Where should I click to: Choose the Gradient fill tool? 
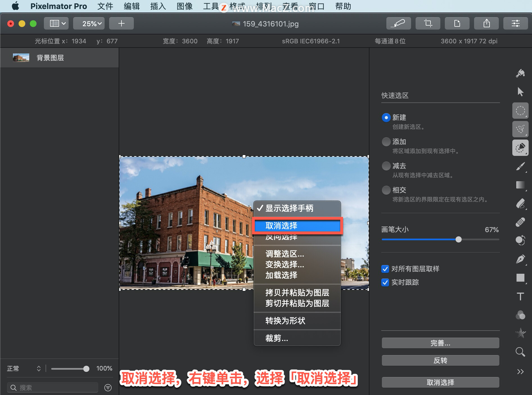pyautogui.click(x=520, y=185)
